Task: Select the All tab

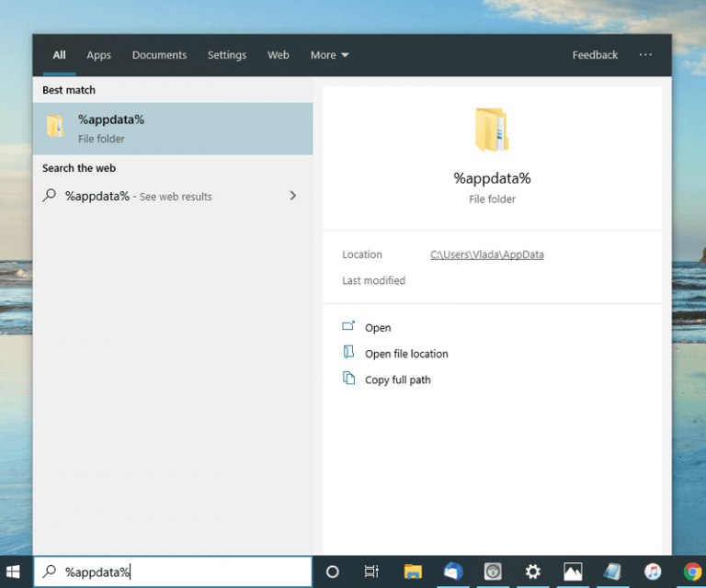Action: (x=59, y=55)
